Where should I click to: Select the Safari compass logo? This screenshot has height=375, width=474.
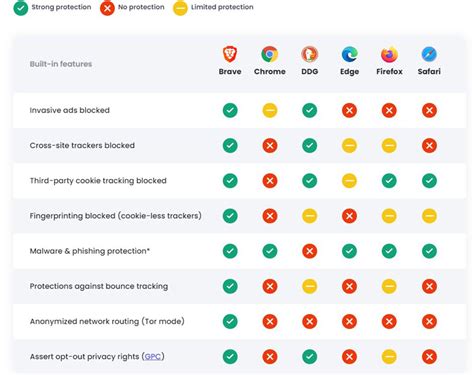(429, 54)
